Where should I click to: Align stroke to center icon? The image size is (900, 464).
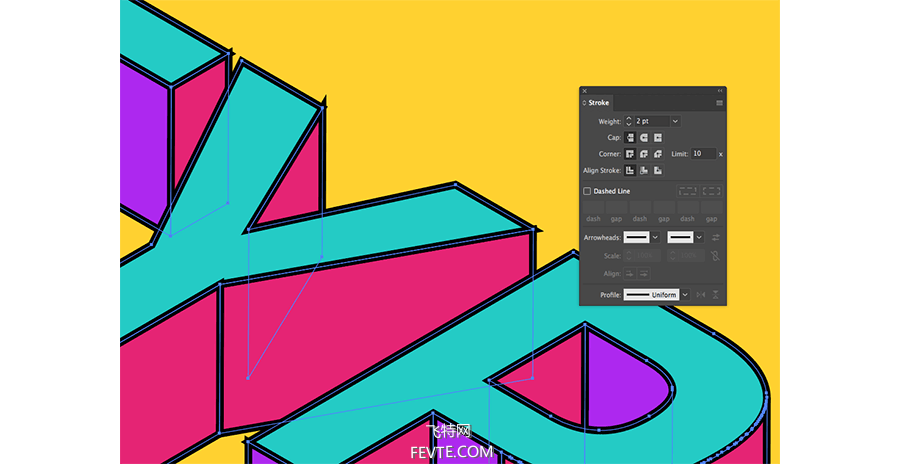point(630,171)
